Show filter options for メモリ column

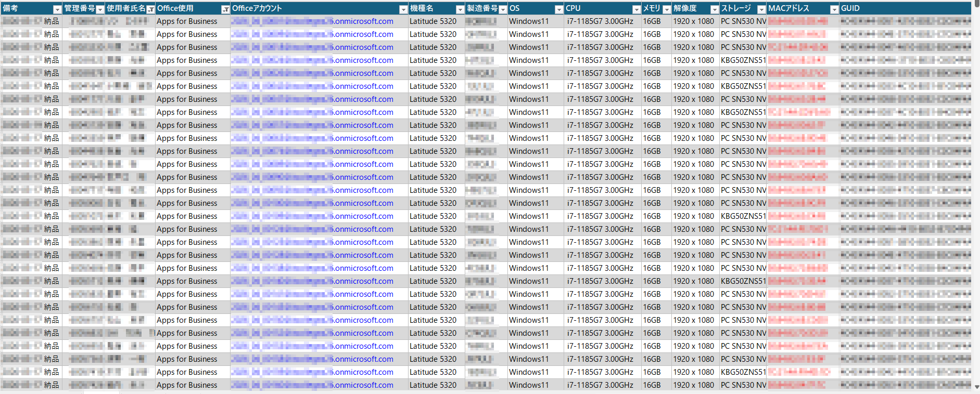click(x=667, y=9)
